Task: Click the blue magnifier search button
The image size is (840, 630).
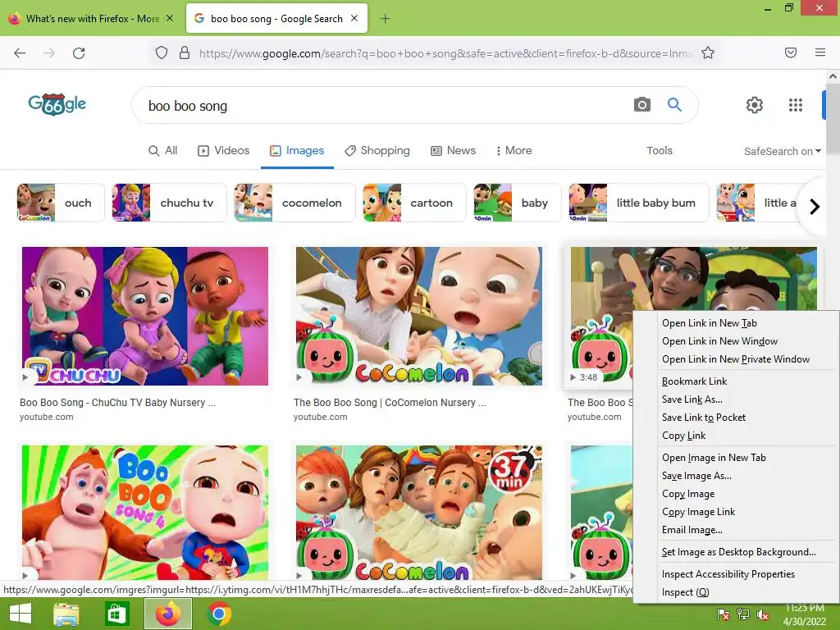Action: coord(674,104)
